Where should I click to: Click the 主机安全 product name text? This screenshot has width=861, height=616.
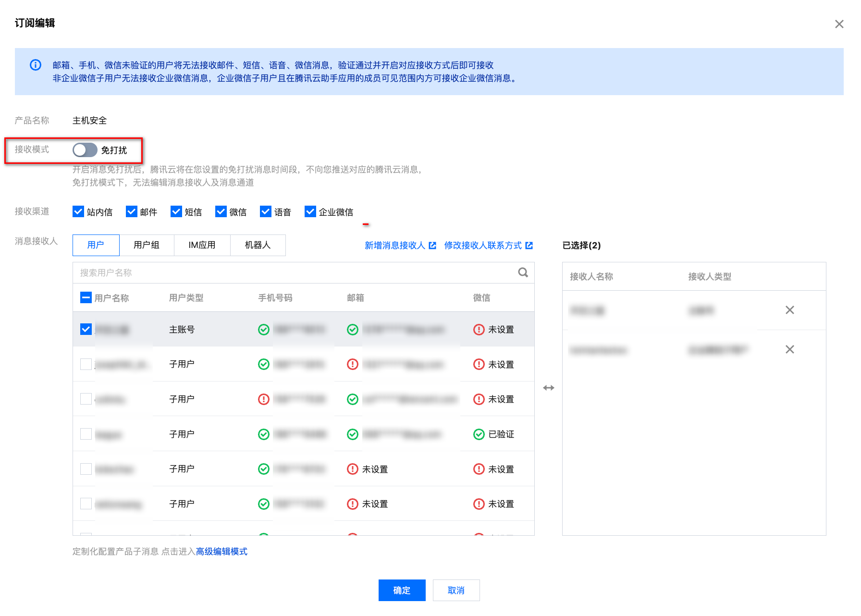[90, 121]
